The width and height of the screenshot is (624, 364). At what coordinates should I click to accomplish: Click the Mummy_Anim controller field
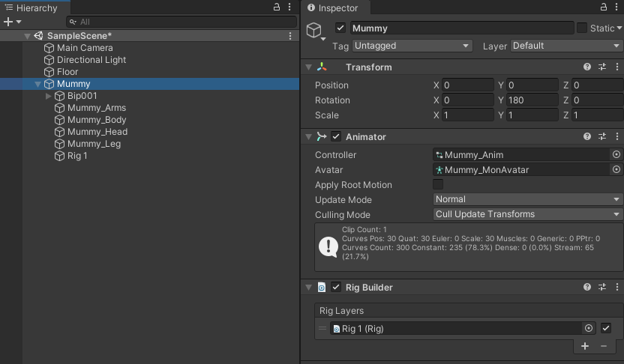(x=521, y=154)
